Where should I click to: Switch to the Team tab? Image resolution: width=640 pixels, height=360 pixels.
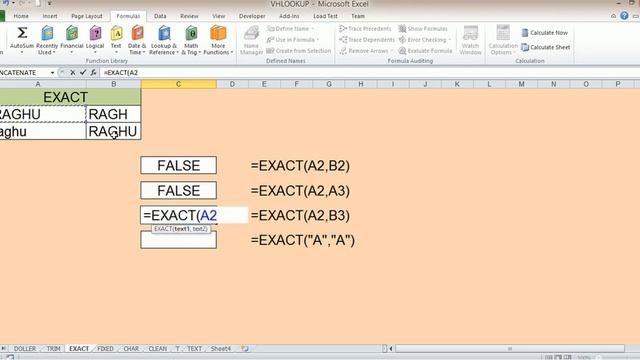click(358, 16)
